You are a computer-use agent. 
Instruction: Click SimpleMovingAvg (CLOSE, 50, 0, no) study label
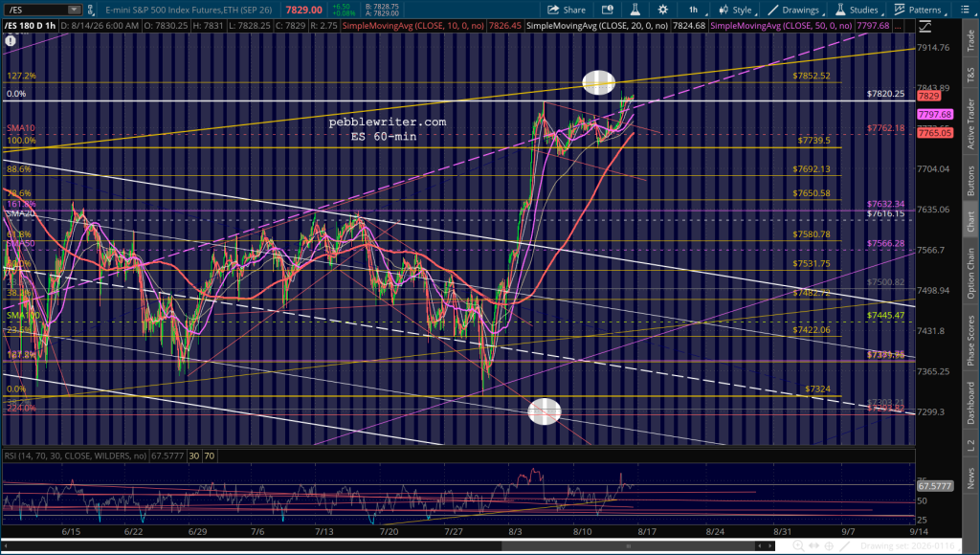coord(781,26)
